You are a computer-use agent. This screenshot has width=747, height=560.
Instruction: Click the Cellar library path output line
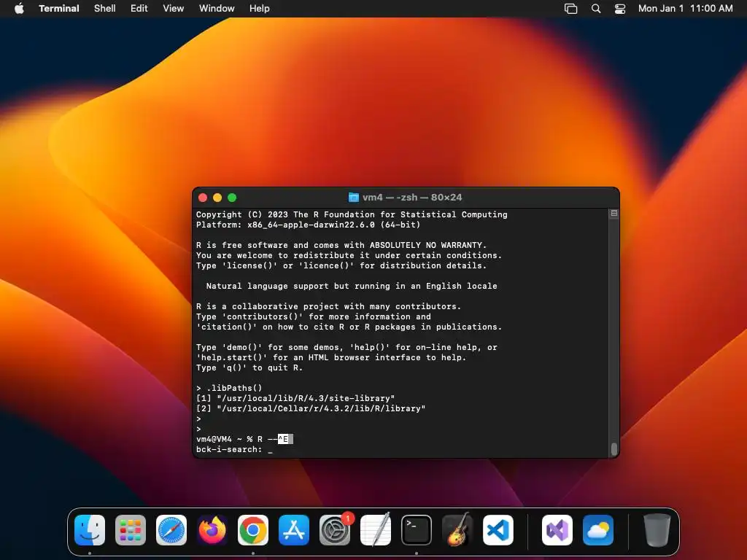[311, 408]
